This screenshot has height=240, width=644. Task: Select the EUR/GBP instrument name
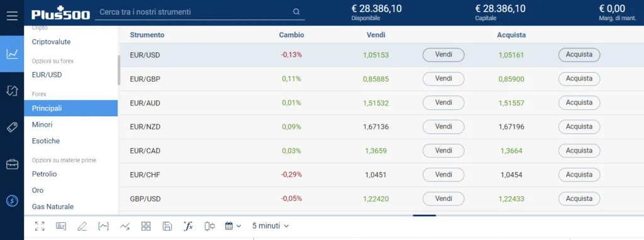145,79
